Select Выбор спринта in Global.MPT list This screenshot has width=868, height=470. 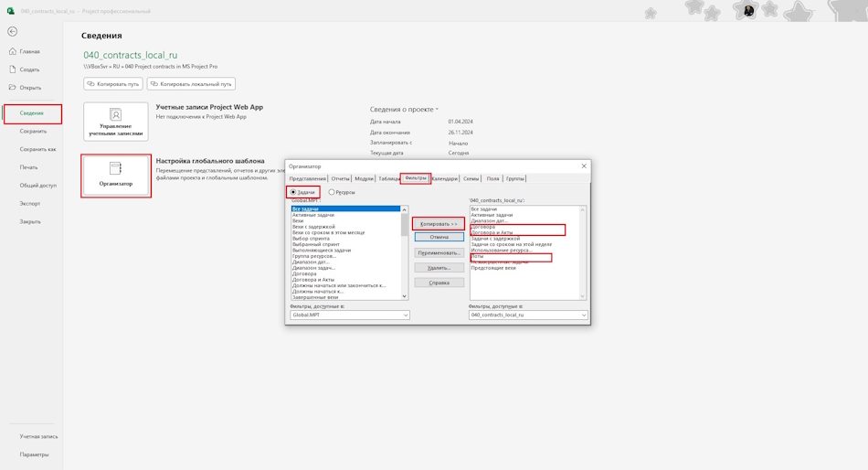(311, 239)
